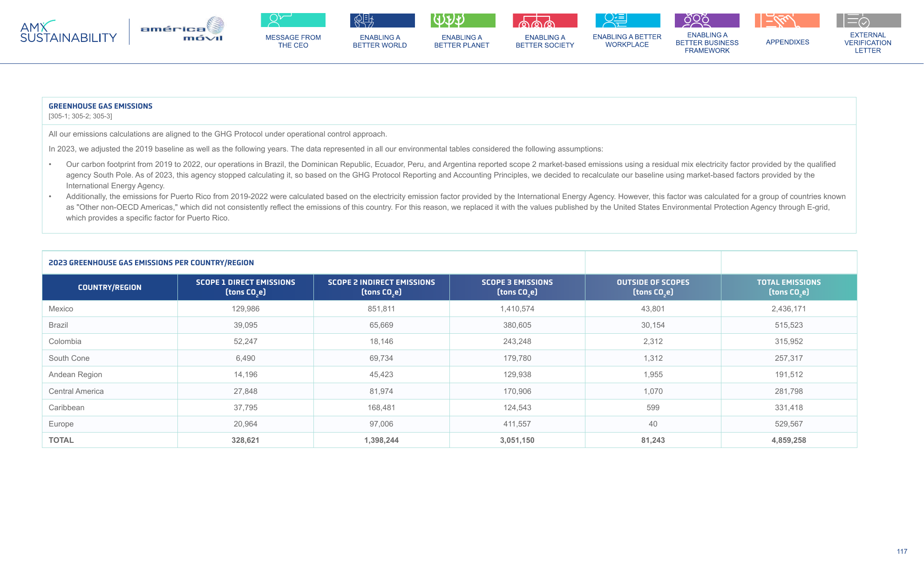Click the cyan Enabling a Better Workplace icon
Viewport: 924px width, 571px height.
point(628,20)
